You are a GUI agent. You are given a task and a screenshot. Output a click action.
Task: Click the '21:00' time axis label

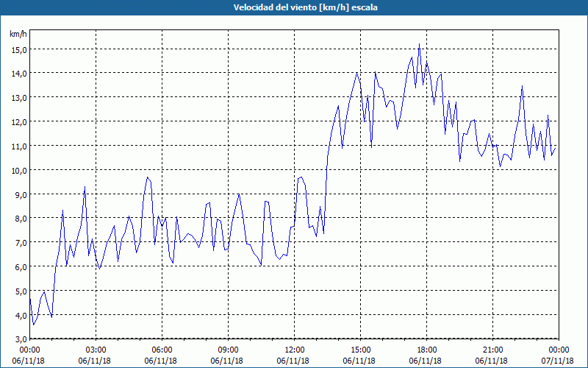pyautogui.click(x=492, y=350)
